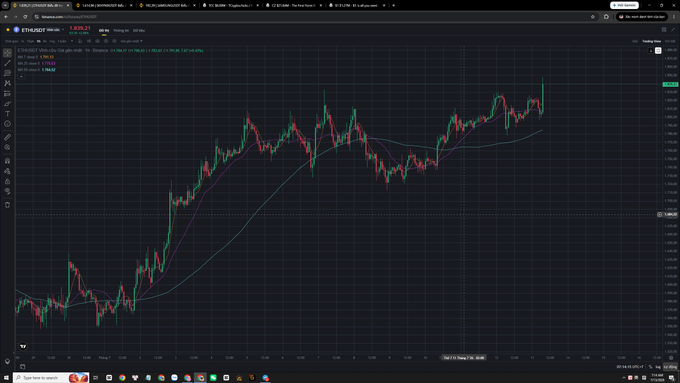Image resolution: width=680 pixels, height=383 pixels.
Task: Expand more time intervals dropdown
Action: click(x=72, y=41)
